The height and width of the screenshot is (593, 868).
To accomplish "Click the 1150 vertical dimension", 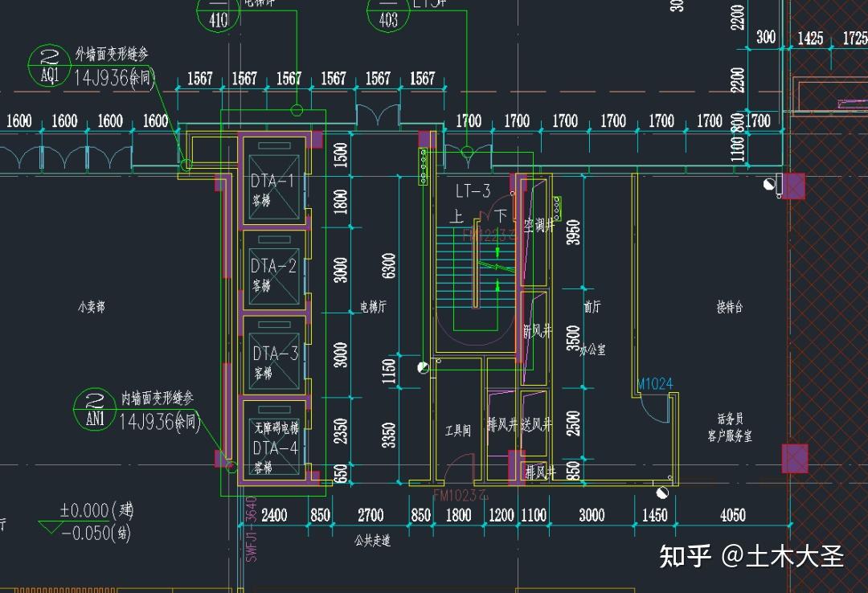I will pyautogui.click(x=389, y=371).
